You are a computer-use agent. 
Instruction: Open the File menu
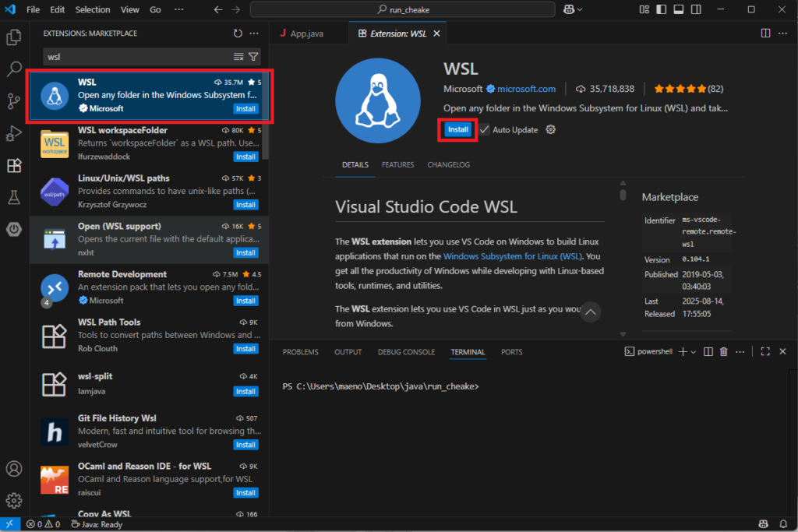pos(33,9)
